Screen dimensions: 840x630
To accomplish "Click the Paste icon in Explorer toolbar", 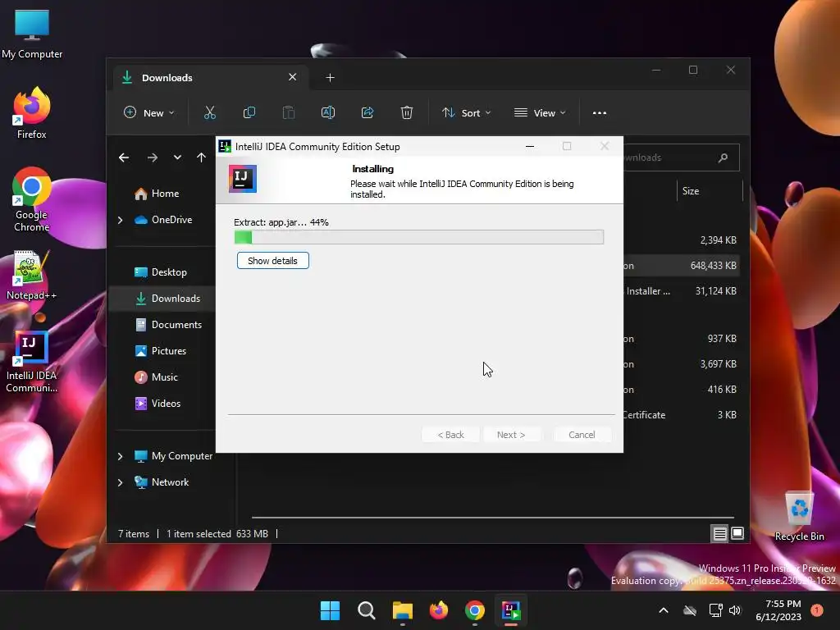I will pos(288,112).
